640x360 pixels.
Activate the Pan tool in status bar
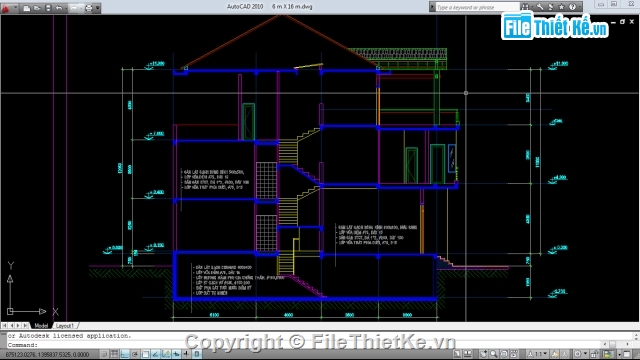[483, 354]
